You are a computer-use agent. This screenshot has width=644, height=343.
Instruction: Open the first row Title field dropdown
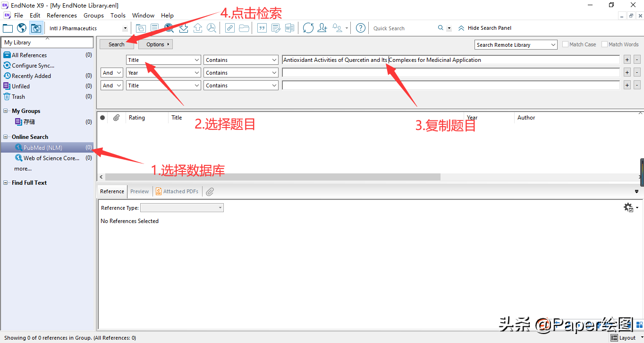(164, 60)
